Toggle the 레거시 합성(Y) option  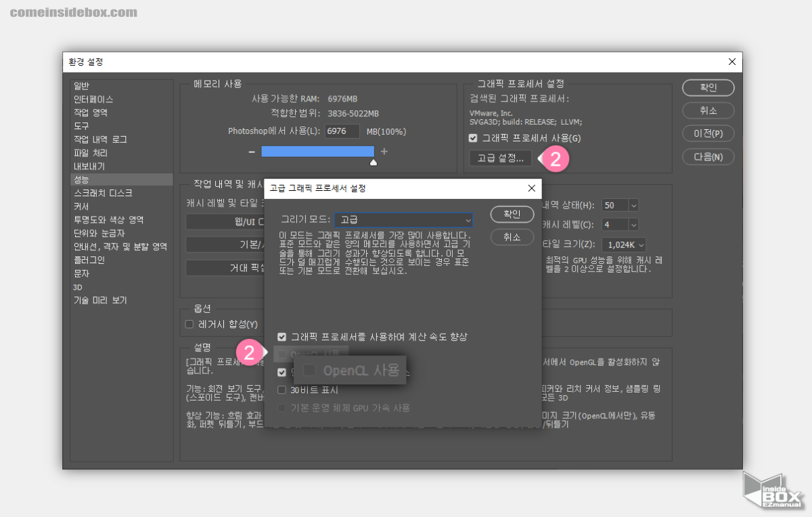(x=189, y=323)
